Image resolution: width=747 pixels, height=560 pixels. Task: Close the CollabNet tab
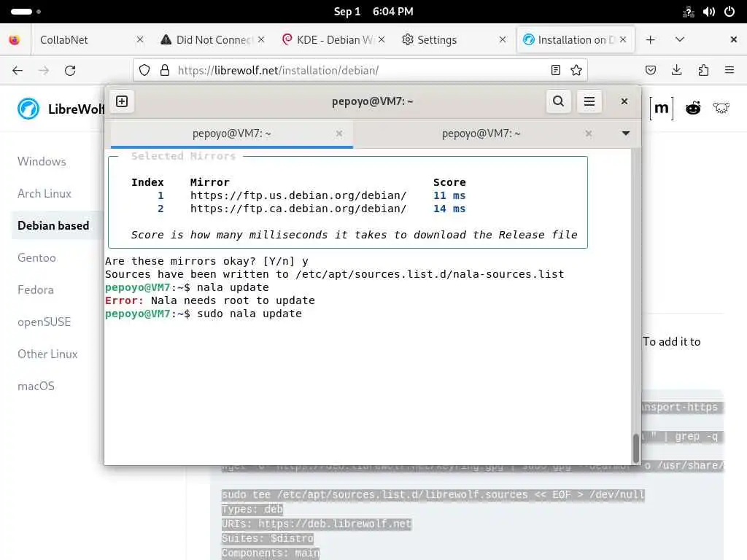point(139,40)
